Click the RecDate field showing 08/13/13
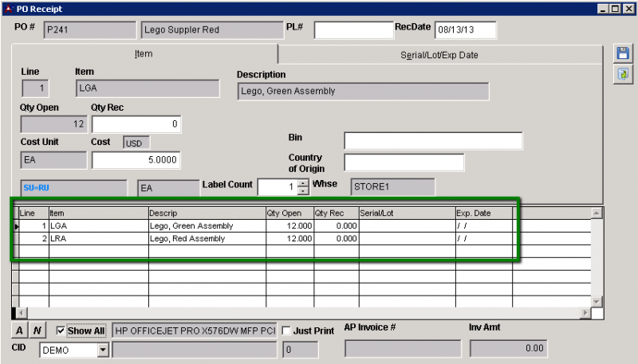 point(465,30)
